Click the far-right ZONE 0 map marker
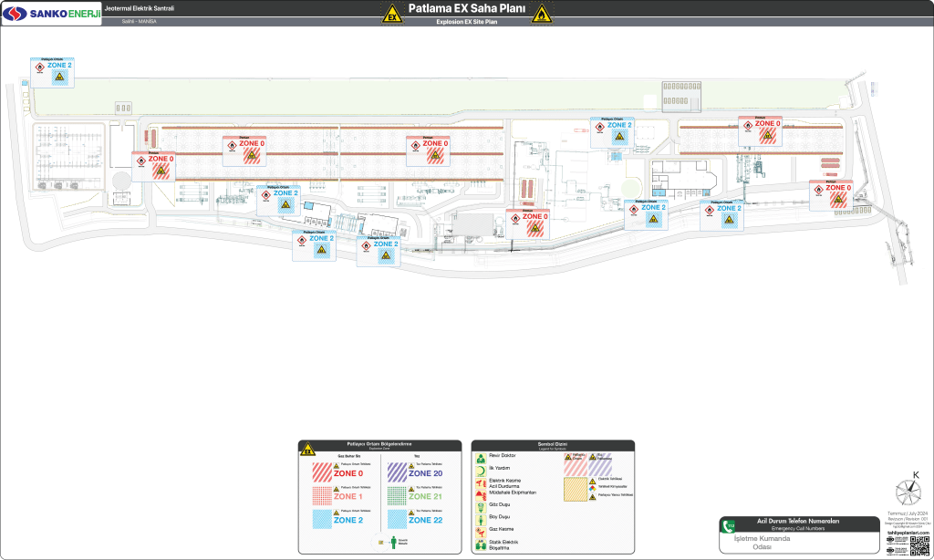The width and height of the screenshot is (934, 560). tap(831, 195)
